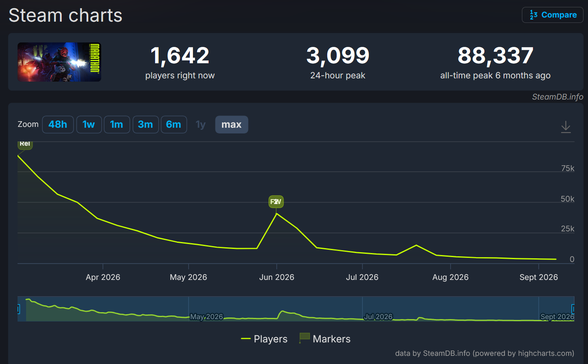The width and height of the screenshot is (588, 364).
Task: Choose the 3m zoom range
Action: pos(145,124)
